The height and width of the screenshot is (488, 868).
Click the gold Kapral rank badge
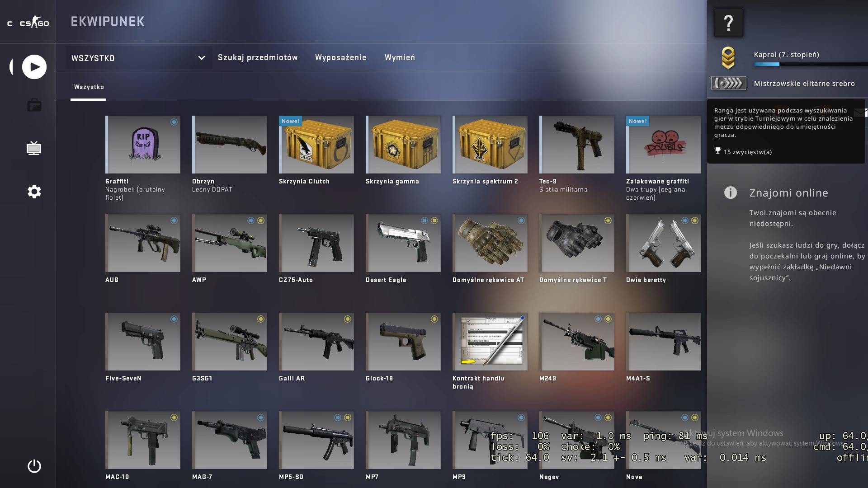[x=728, y=58]
